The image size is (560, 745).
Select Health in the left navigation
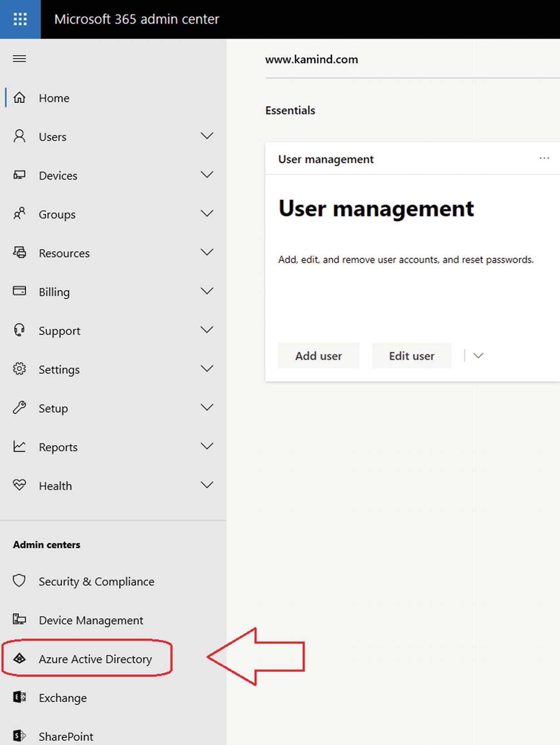55,486
